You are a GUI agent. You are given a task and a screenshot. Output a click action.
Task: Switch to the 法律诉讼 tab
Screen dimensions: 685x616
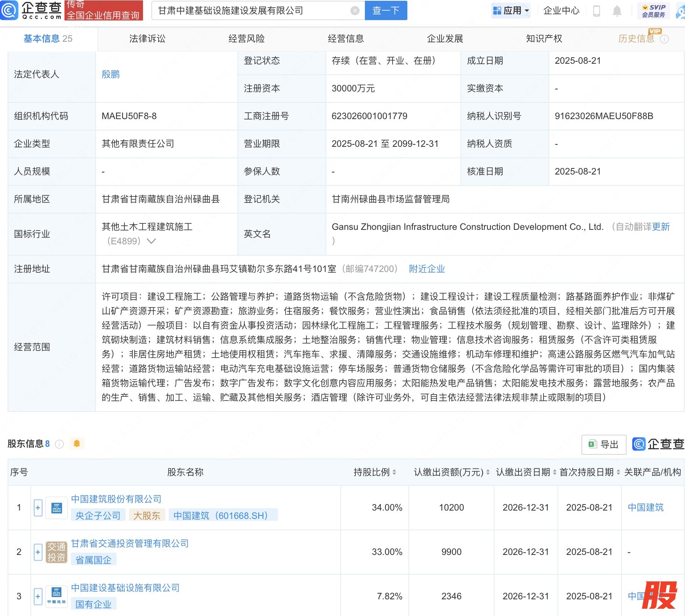(147, 39)
